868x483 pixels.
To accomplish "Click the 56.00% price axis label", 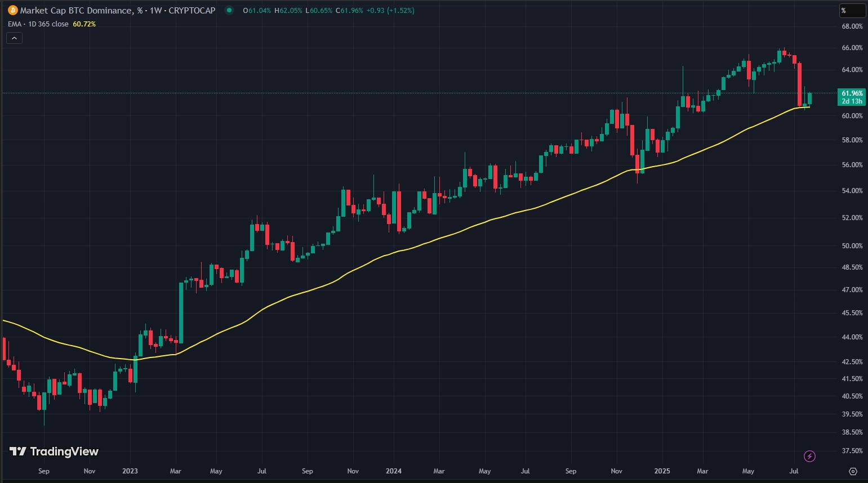I will tap(852, 165).
